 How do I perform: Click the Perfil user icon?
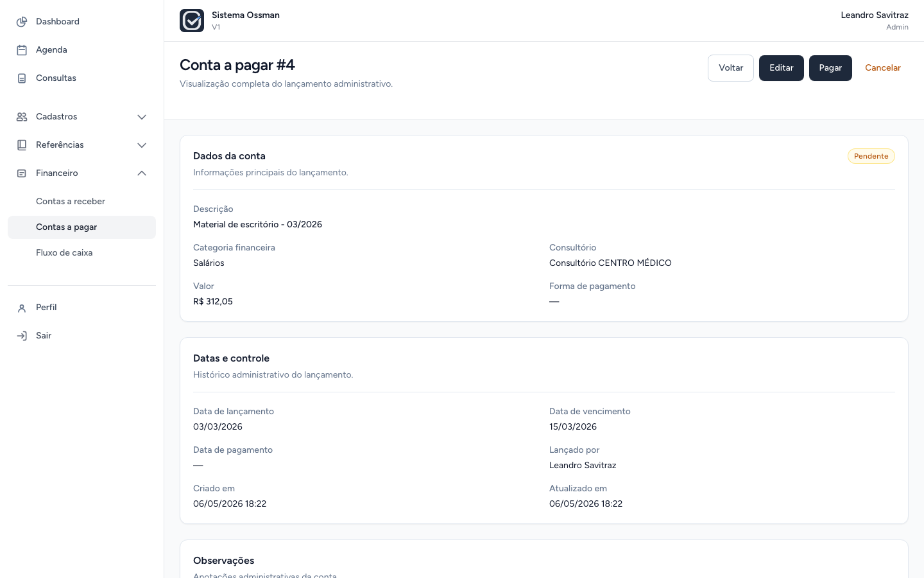pos(22,308)
